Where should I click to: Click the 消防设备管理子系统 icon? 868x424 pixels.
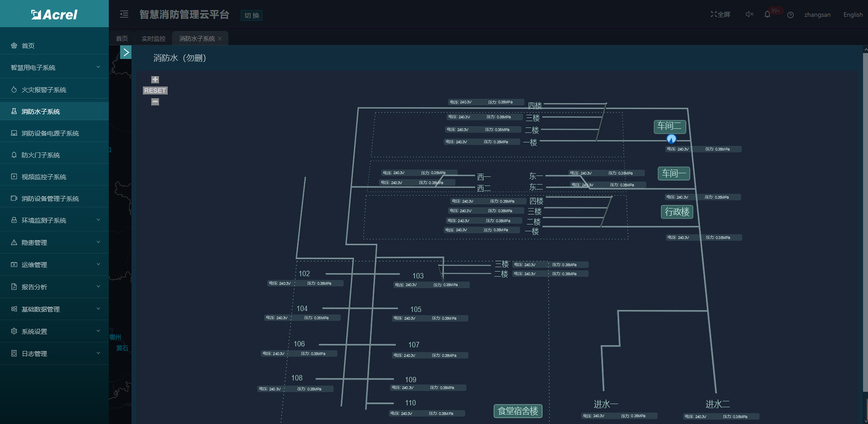[14, 199]
